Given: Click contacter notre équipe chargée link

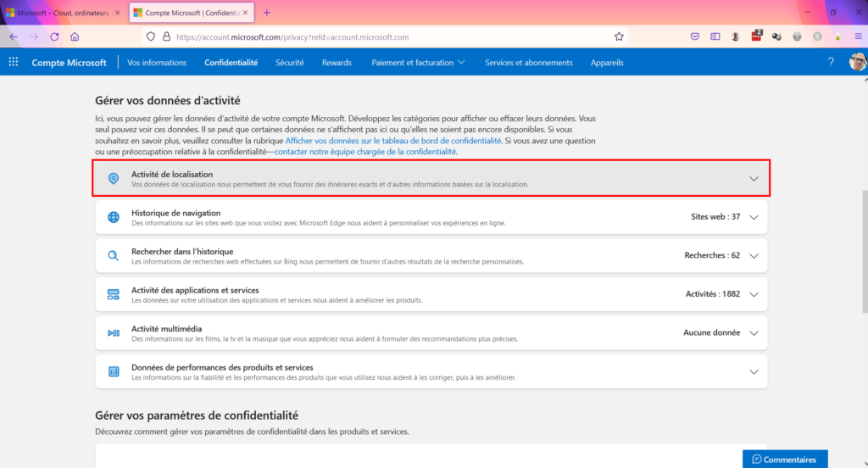Looking at the screenshot, I should 365,152.
